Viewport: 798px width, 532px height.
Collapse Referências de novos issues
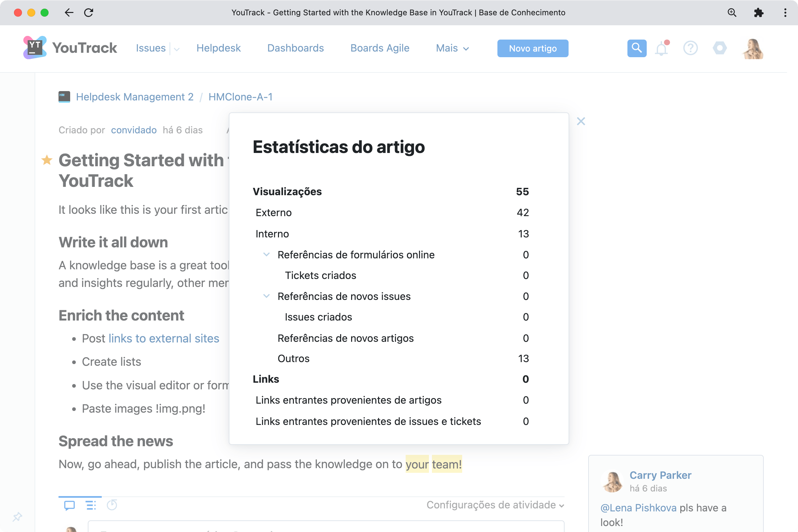(x=267, y=296)
